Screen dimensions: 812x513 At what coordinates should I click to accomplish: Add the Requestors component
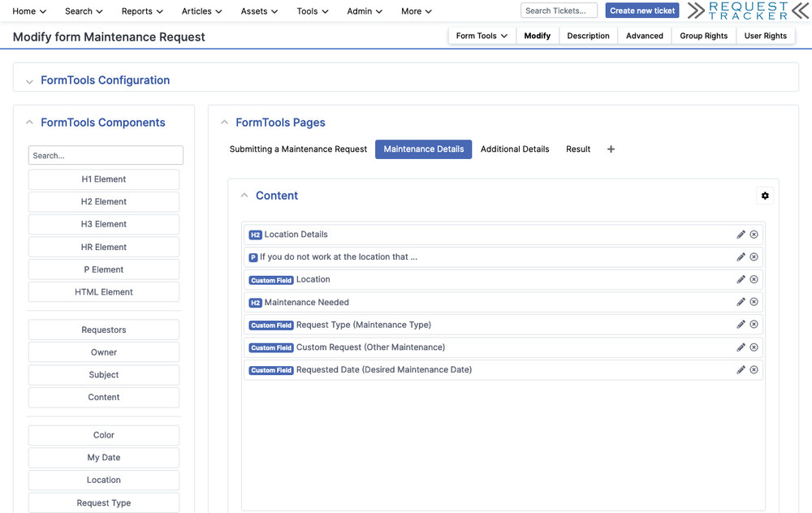click(x=103, y=330)
